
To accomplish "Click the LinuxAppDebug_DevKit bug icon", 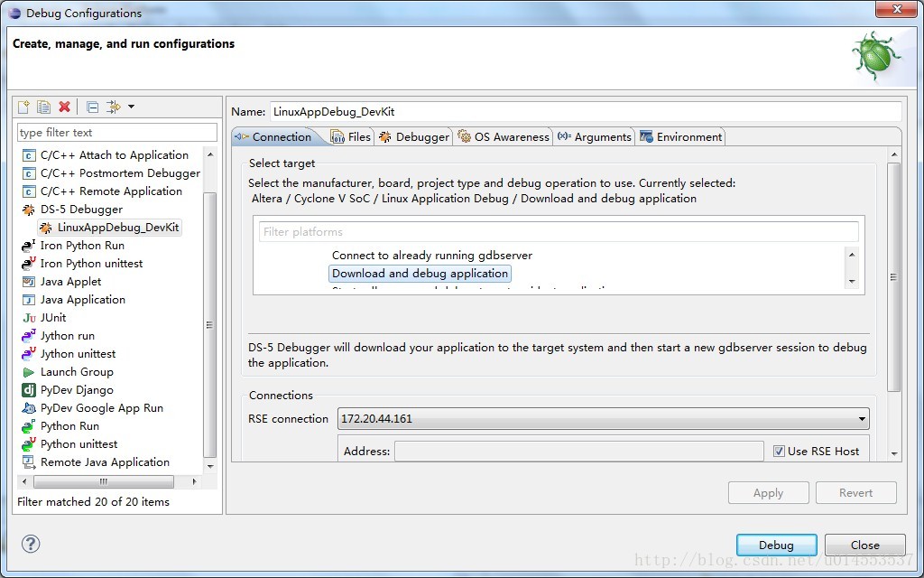I will coord(46,228).
